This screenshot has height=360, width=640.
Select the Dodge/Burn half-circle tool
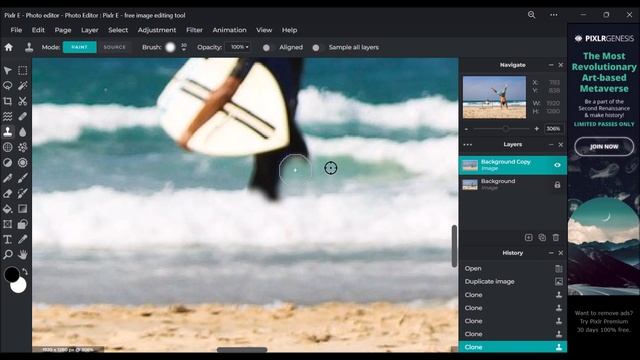pyautogui.click(x=7, y=162)
